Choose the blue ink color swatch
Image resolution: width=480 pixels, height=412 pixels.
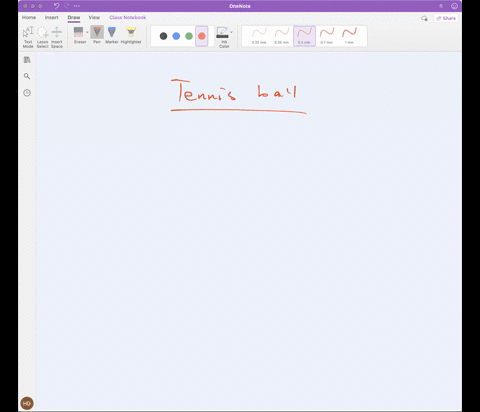[x=176, y=36]
